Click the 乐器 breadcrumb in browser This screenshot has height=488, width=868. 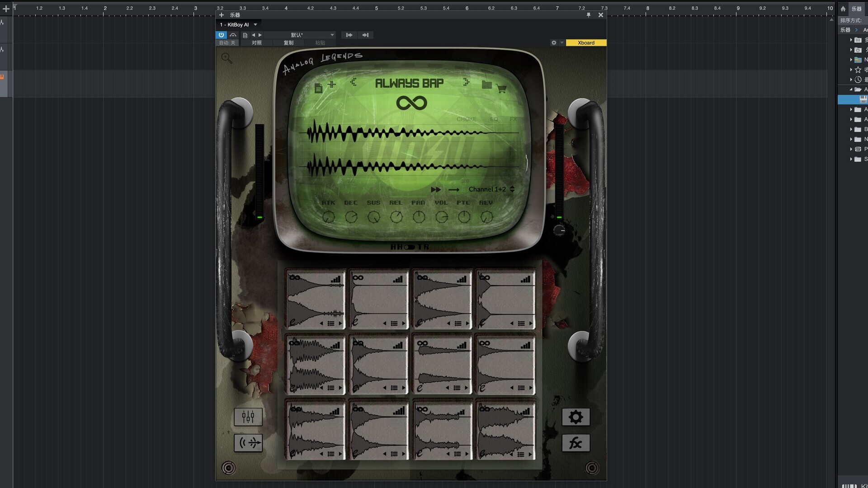(x=845, y=30)
